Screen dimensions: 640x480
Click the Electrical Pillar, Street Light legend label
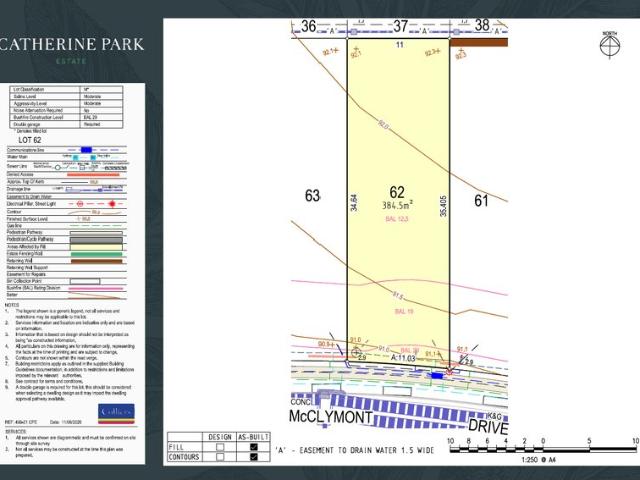pyautogui.click(x=31, y=204)
